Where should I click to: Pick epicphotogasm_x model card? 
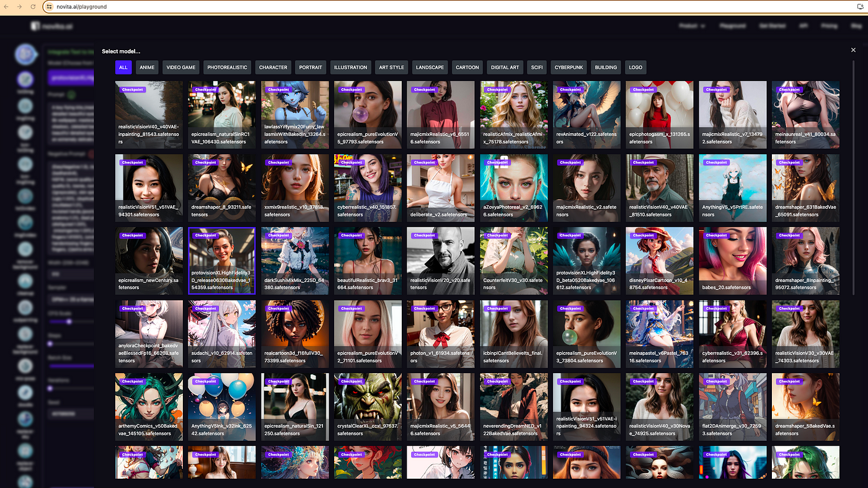tap(660, 115)
